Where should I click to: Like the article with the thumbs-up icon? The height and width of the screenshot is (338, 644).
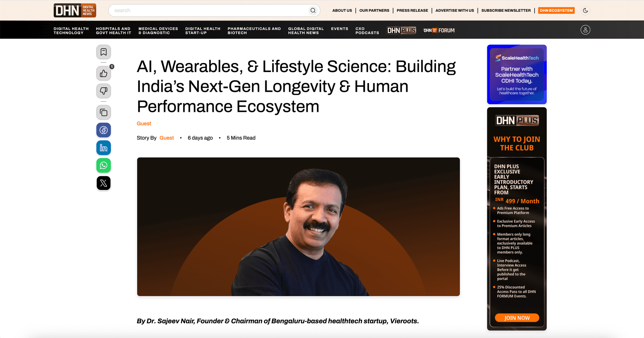pyautogui.click(x=103, y=73)
